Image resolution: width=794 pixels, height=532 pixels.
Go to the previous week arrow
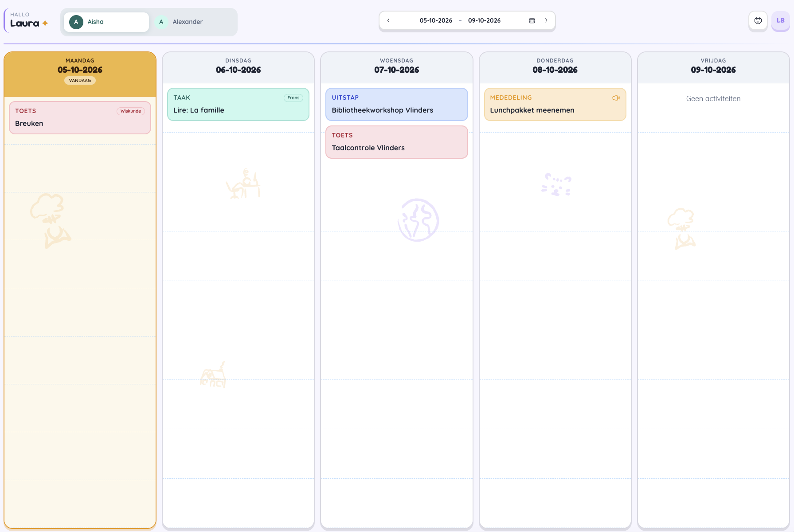pyautogui.click(x=388, y=20)
